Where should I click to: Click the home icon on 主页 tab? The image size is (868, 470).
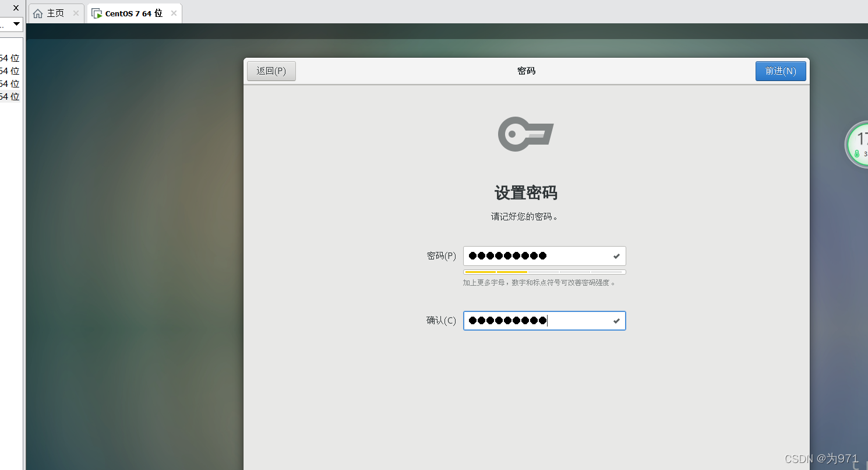coord(38,13)
